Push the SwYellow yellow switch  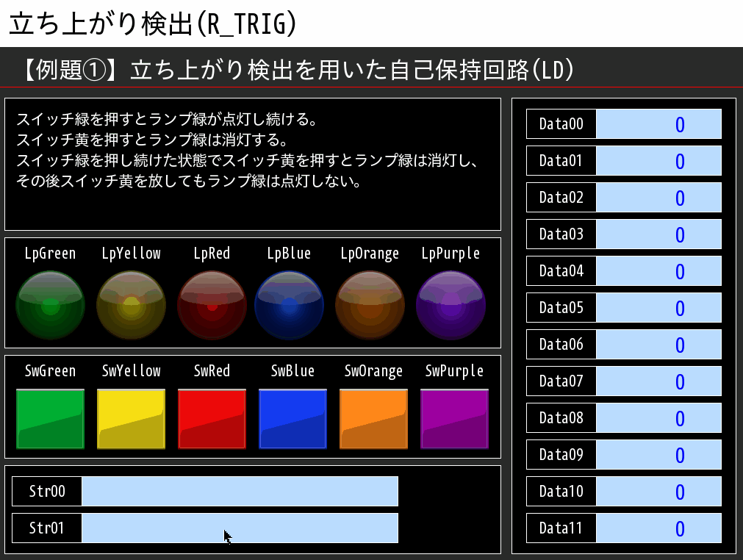(132, 419)
